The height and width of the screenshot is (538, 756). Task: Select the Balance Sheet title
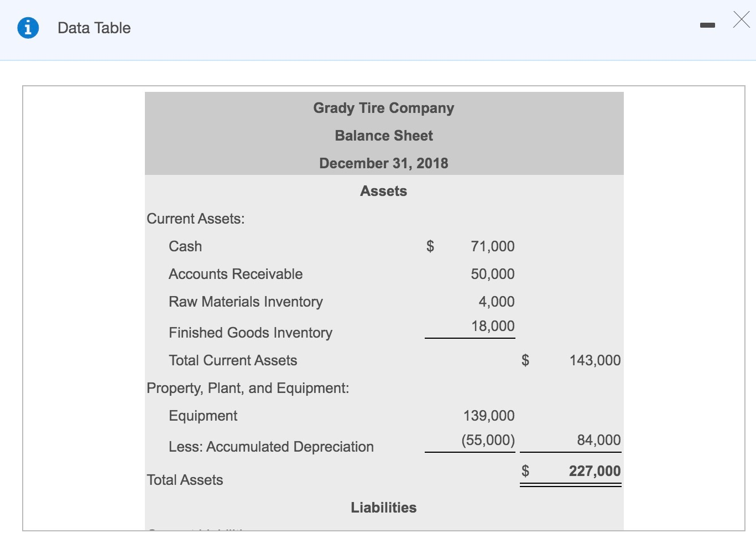(383, 135)
